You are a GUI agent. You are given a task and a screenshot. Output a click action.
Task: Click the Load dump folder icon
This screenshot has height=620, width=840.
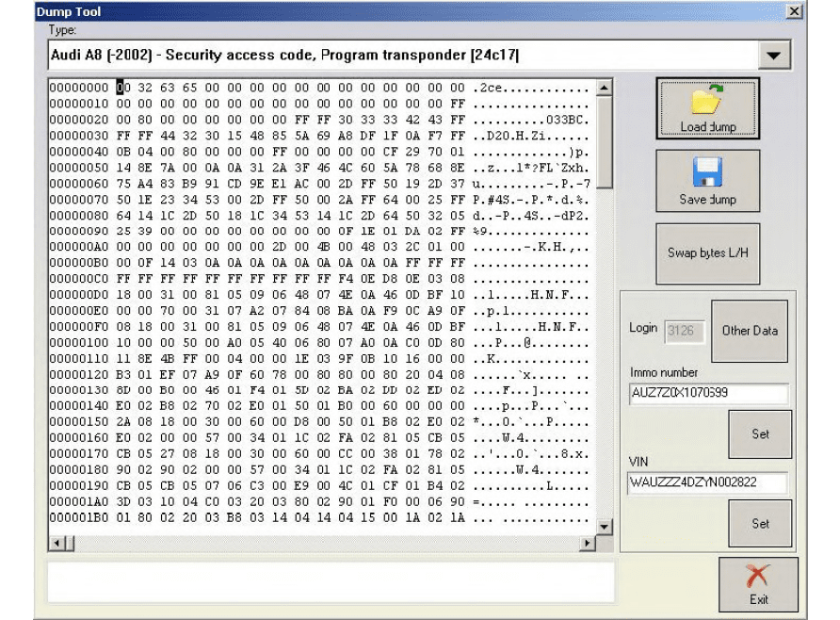(x=707, y=102)
